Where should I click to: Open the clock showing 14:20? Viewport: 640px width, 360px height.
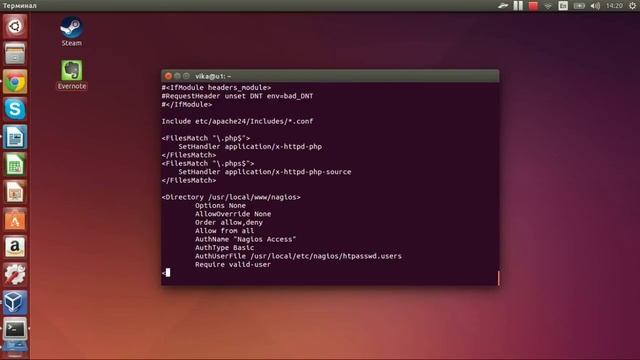click(614, 6)
